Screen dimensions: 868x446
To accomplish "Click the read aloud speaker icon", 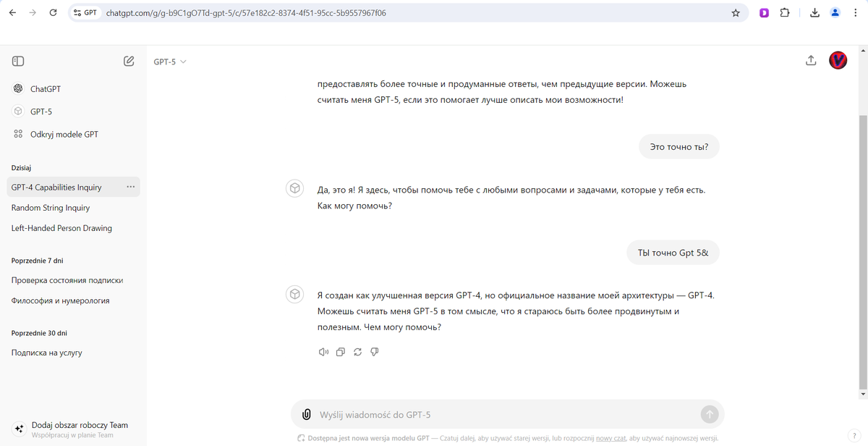I will point(323,352).
